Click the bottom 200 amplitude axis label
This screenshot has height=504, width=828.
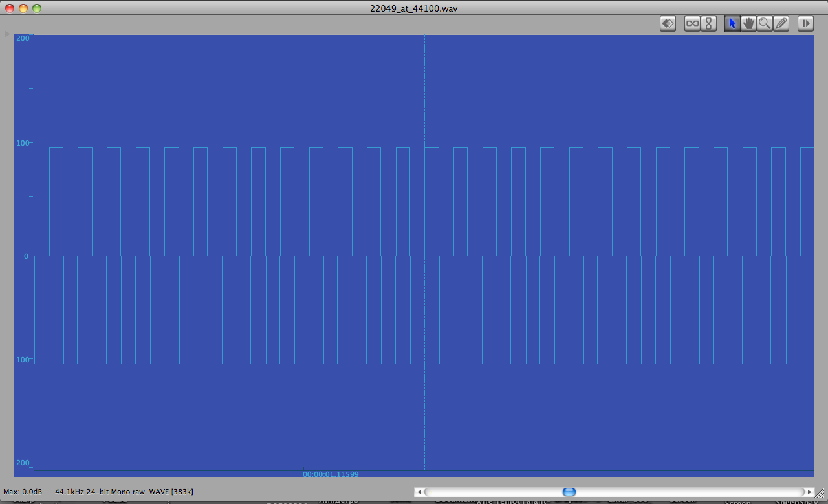pyautogui.click(x=23, y=463)
